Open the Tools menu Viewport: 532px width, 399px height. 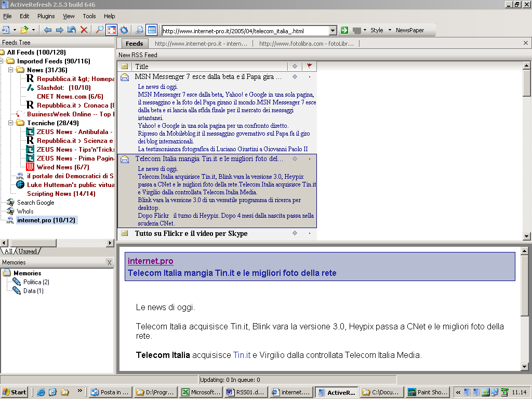[89, 16]
